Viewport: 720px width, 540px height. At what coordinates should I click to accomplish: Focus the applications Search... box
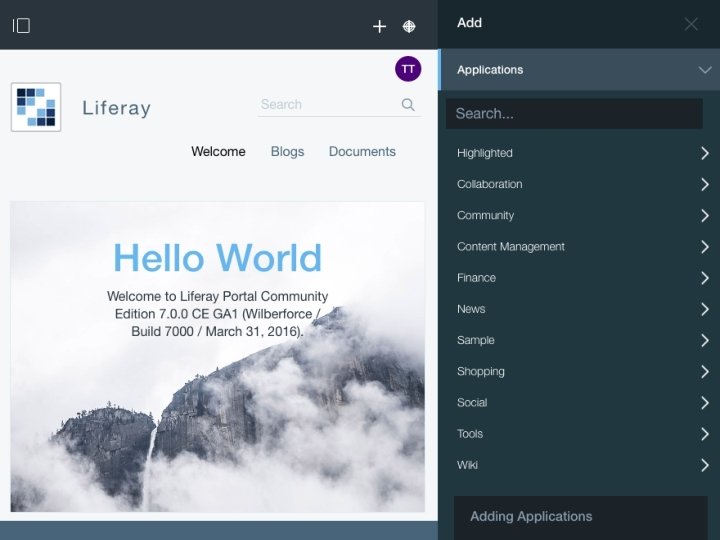[x=574, y=113]
